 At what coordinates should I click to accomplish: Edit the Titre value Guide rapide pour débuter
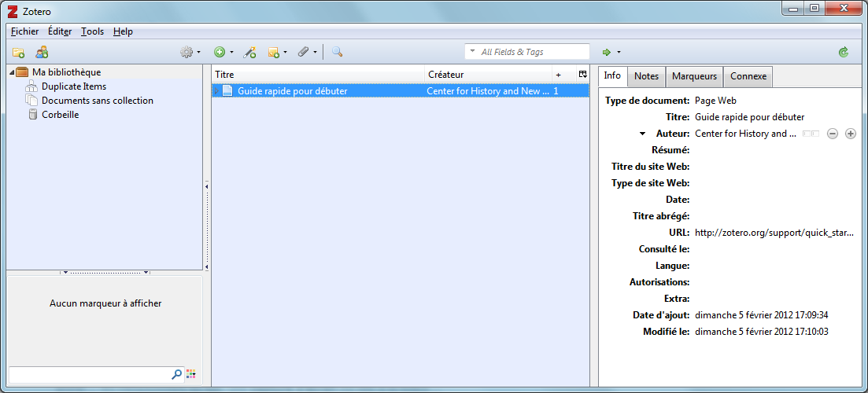pyautogui.click(x=749, y=117)
